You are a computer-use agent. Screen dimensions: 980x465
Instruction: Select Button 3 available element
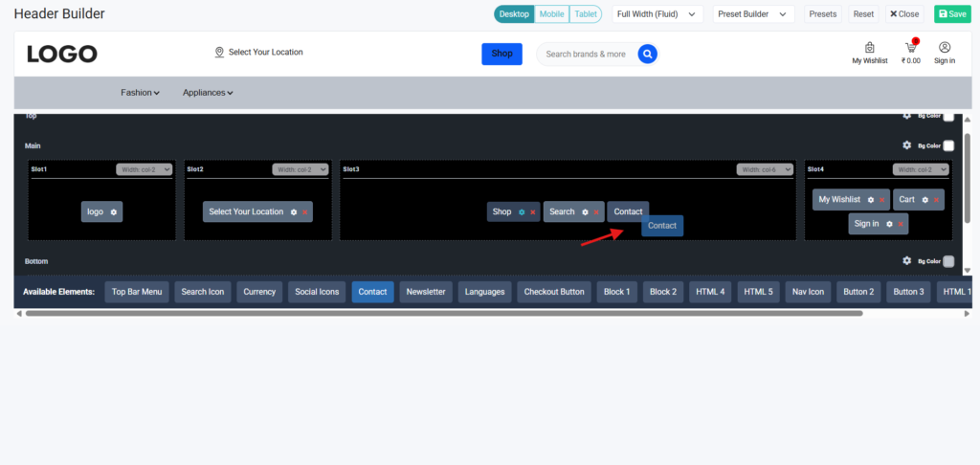coord(909,292)
